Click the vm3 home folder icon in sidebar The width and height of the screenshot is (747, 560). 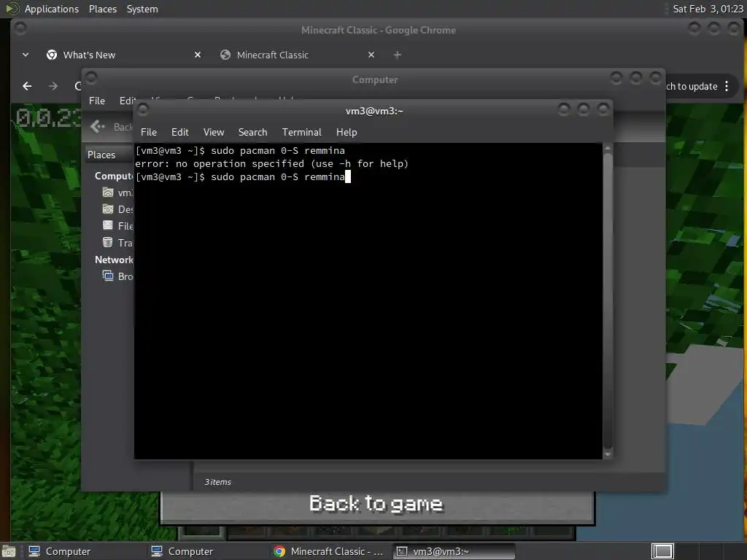click(x=108, y=192)
